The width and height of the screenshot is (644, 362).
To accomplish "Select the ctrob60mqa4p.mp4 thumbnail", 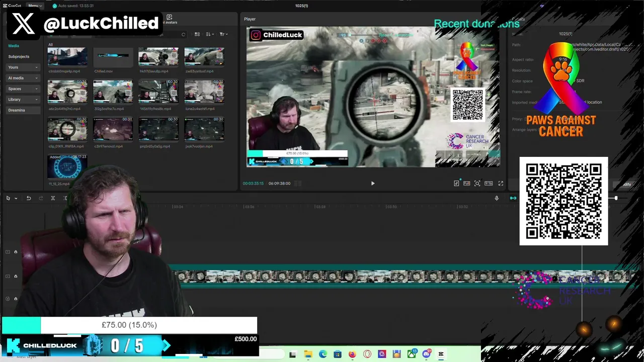I will [67, 57].
